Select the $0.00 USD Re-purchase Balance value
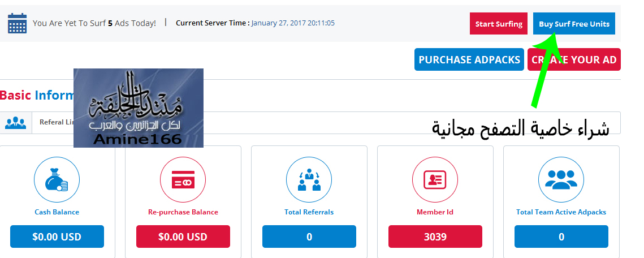 [183, 236]
